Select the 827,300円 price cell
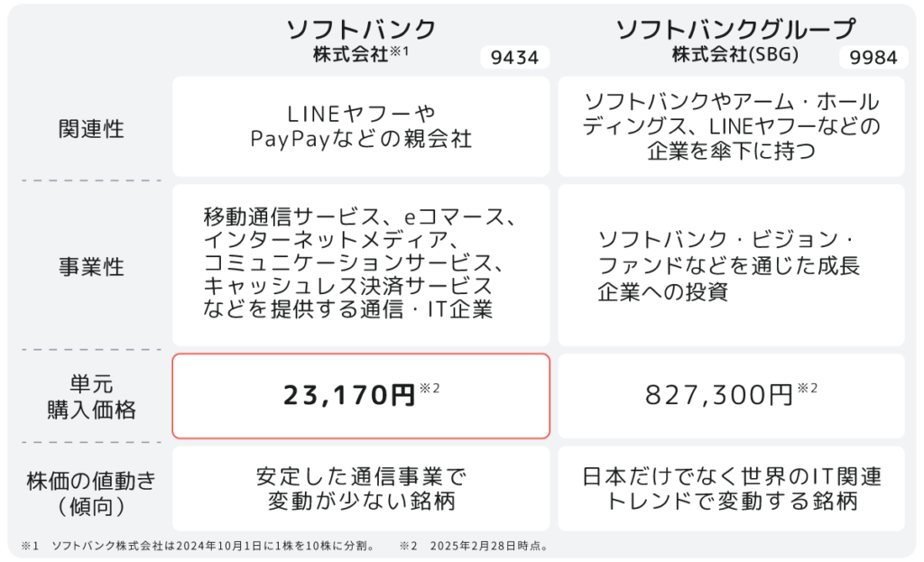Screen dimensions: 924x562 point(731,396)
